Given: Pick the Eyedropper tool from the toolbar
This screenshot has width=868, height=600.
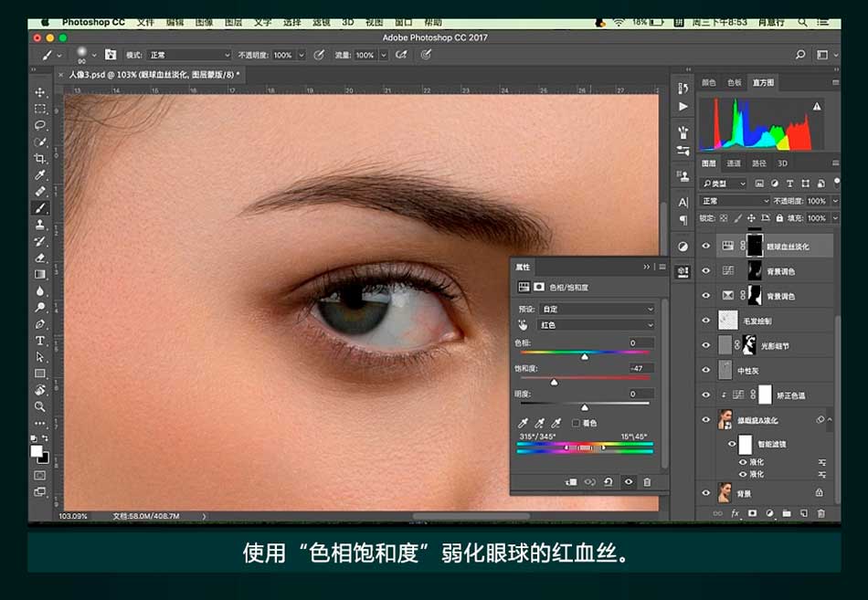Looking at the screenshot, I should coord(40,174).
